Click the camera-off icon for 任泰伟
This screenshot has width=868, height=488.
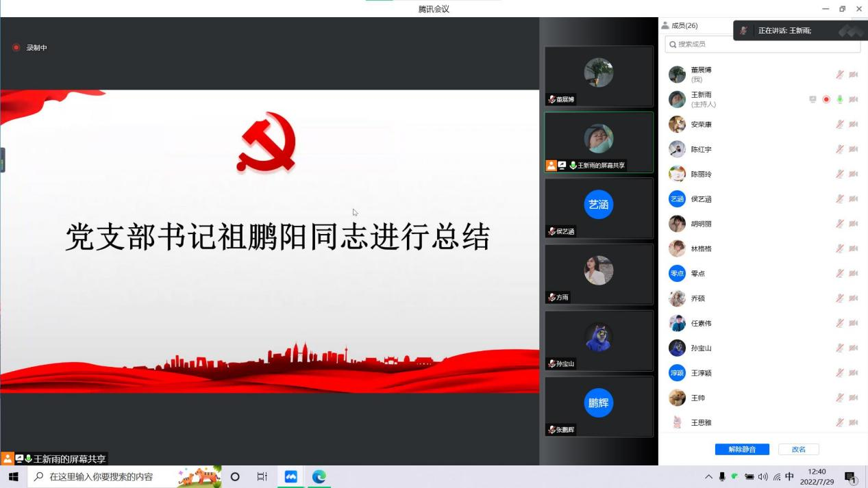click(854, 323)
